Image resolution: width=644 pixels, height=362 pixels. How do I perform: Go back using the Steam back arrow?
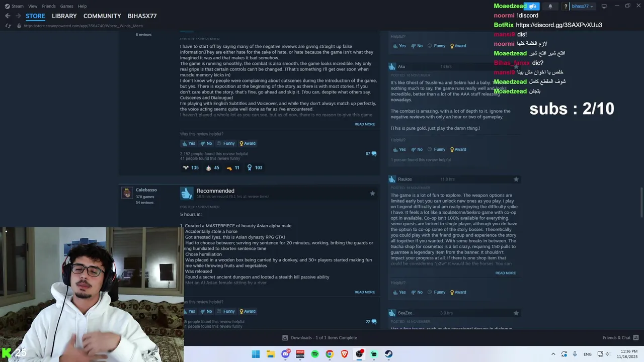tap(8, 16)
